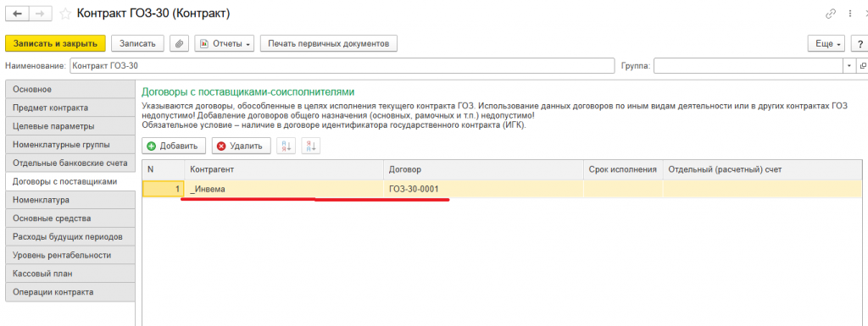Open Целевые параметры tab
Viewport: 868px width, 326px height.
70,126
